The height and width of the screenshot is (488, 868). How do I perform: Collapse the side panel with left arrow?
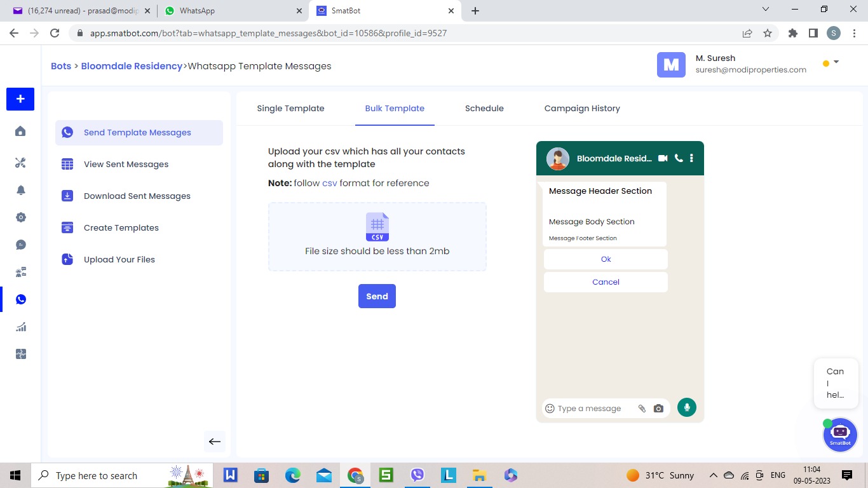(x=215, y=442)
